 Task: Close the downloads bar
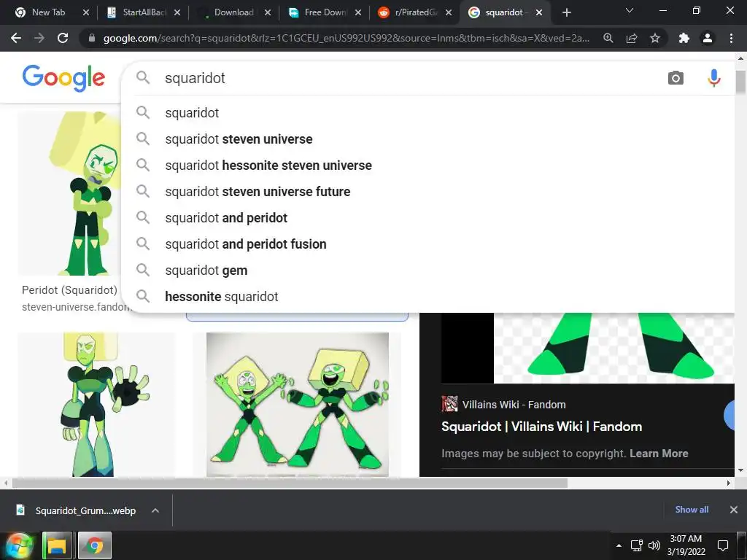pyautogui.click(x=734, y=510)
